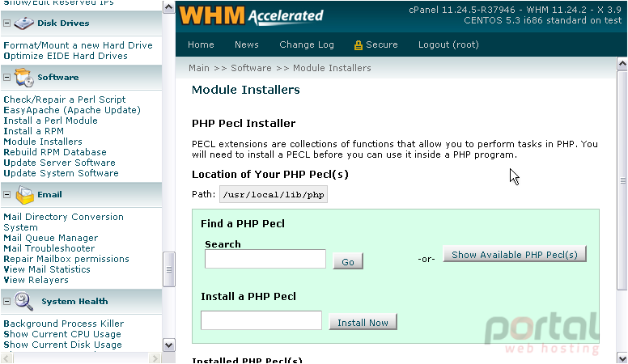The image size is (628, 364).
Task: Click the Software section icon
Action: [24, 78]
